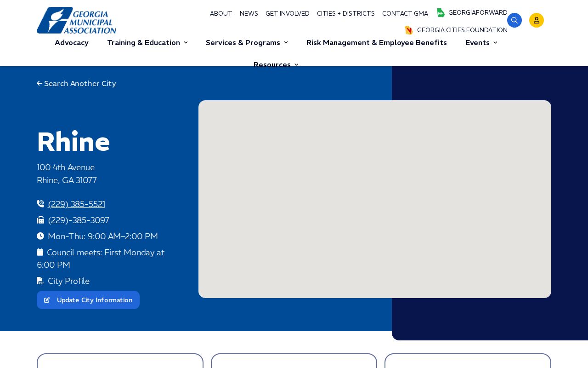
Task: Click Update City Information button
Action: click(x=88, y=300)
